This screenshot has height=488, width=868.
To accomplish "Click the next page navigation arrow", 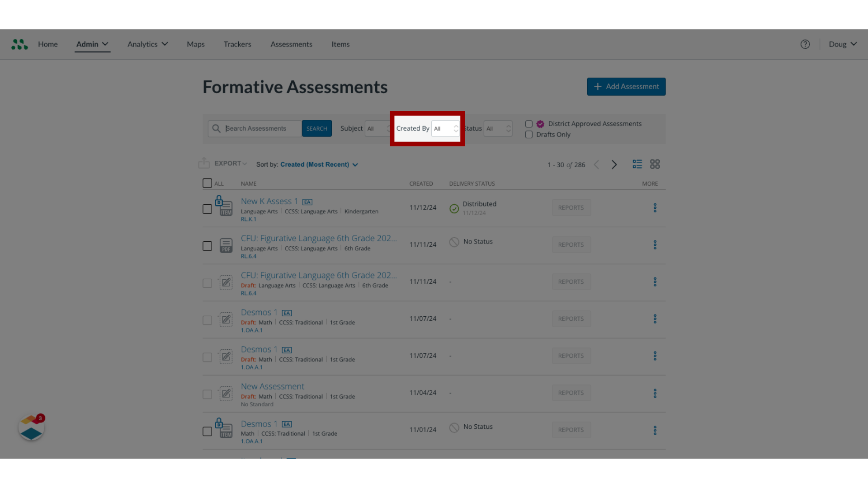I will coord(614,164).
